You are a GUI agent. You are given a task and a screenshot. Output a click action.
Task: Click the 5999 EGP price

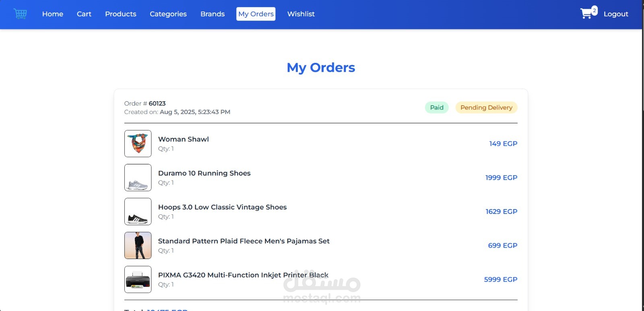(x=501, y=280)
